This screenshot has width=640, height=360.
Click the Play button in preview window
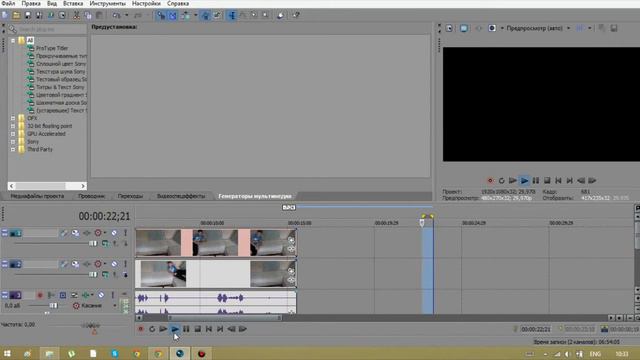coord(524,180)
